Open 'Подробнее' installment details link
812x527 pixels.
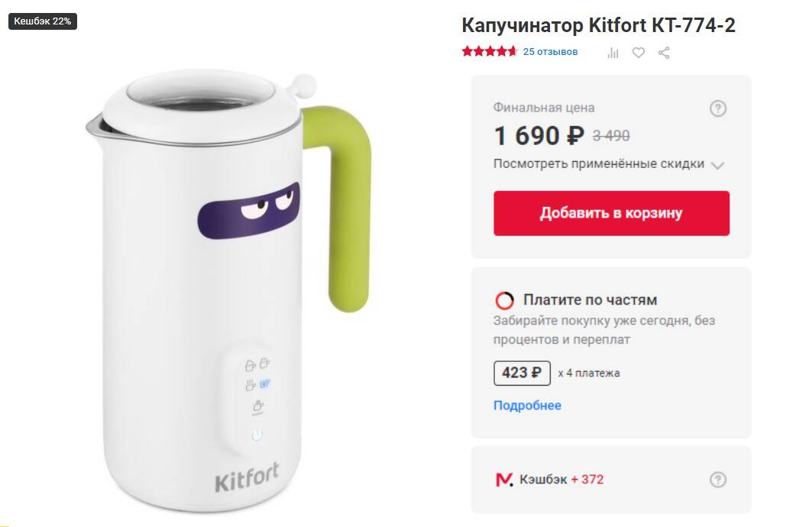pos(527,406)
